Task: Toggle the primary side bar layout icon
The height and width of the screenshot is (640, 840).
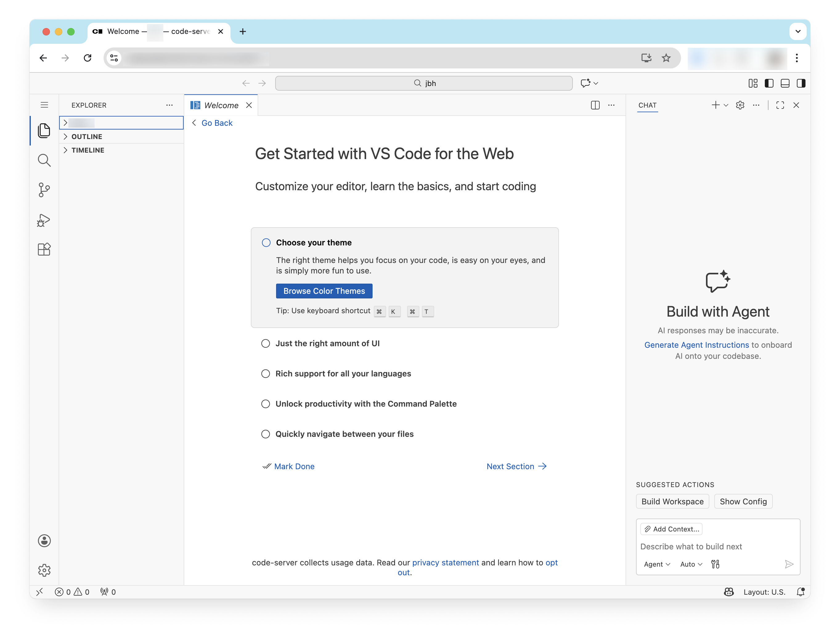Action: coord(769,84)
